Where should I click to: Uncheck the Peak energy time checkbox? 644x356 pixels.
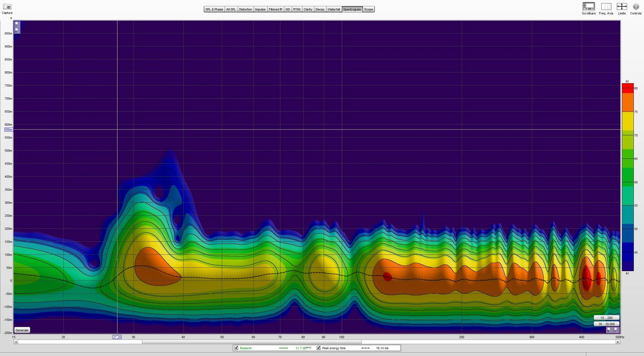319,348
